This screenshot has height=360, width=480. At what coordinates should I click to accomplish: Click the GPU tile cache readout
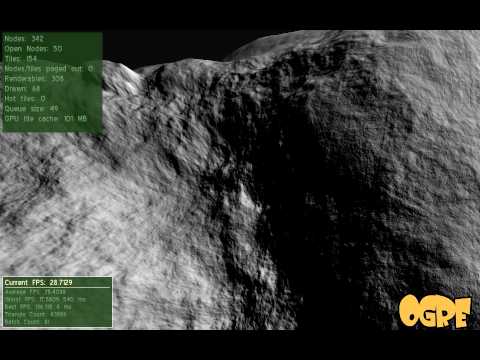pyautogui.click(x=46, y=119)
